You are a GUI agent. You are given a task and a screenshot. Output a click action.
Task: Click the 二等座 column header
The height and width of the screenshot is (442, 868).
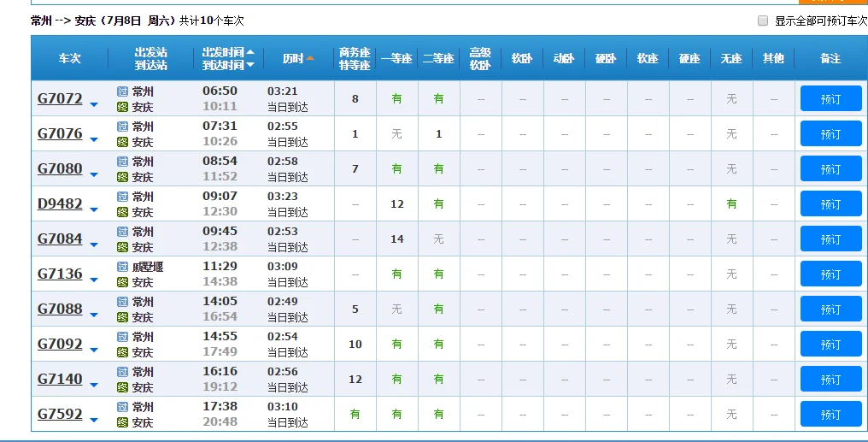coord(438,58)
